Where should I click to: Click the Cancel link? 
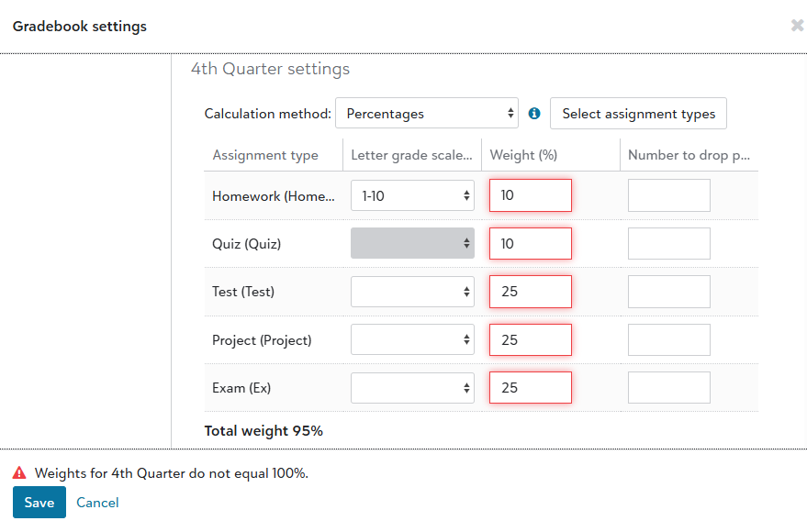pos(97,503)
